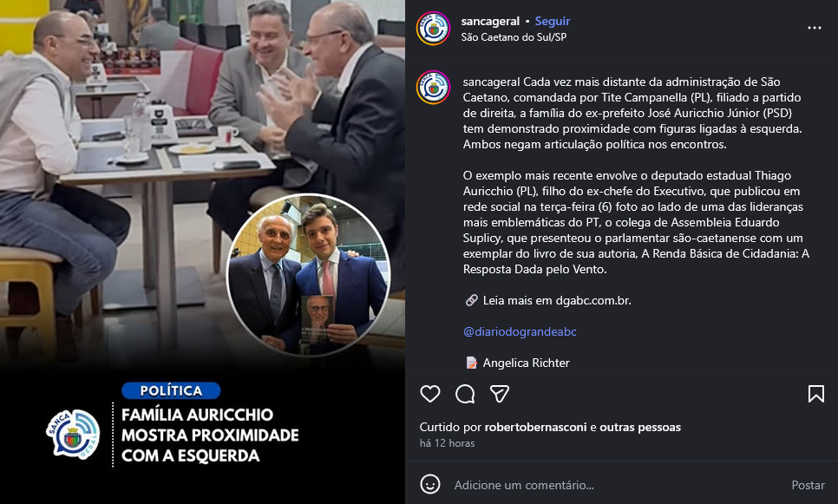View robertobernasconi's profile from likes
Screen dimensions: 838x504
tap(535, 427)
